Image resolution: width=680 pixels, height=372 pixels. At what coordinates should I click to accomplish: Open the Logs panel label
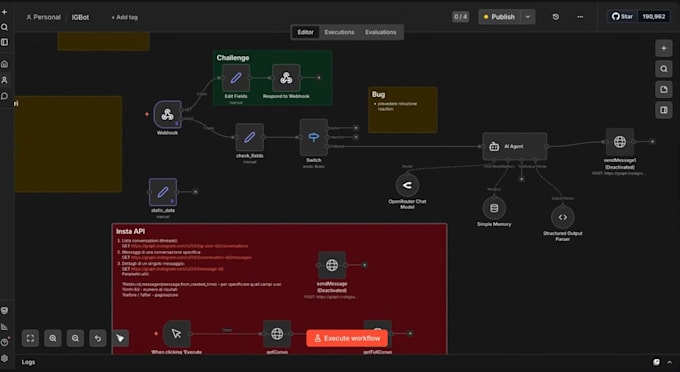pos(28,362)
